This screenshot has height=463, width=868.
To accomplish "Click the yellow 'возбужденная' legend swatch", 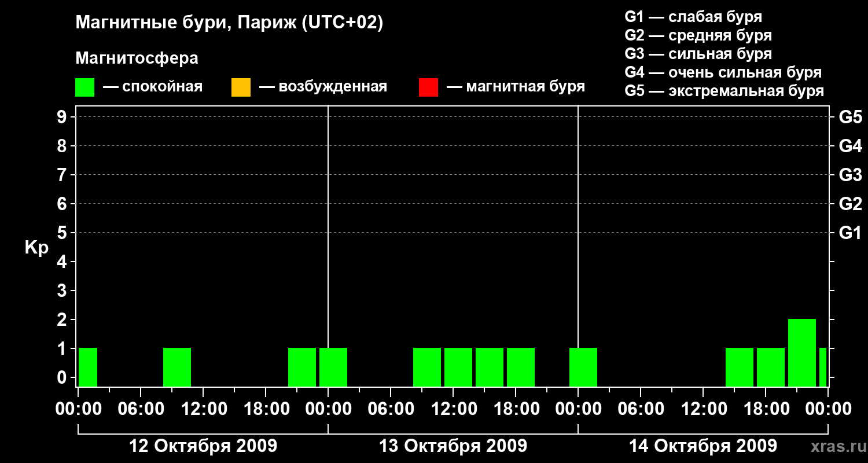I will [x=241, y=87].
